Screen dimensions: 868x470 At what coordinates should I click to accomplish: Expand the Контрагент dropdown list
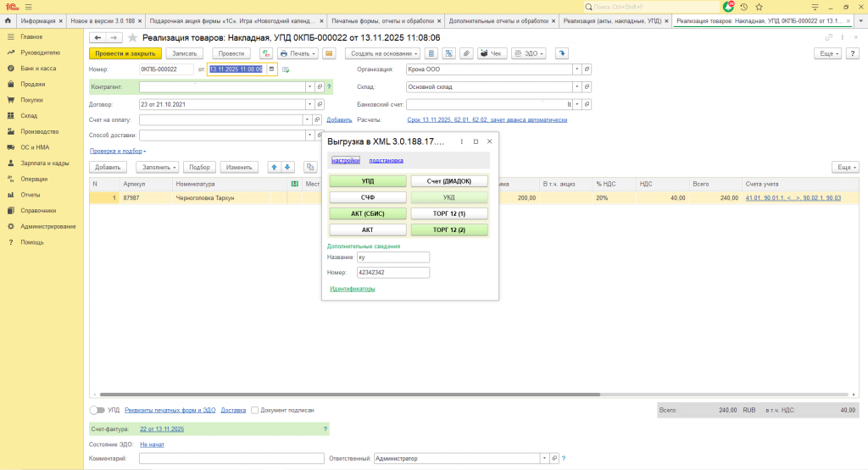pyautogui.click(x=310, y=87)
